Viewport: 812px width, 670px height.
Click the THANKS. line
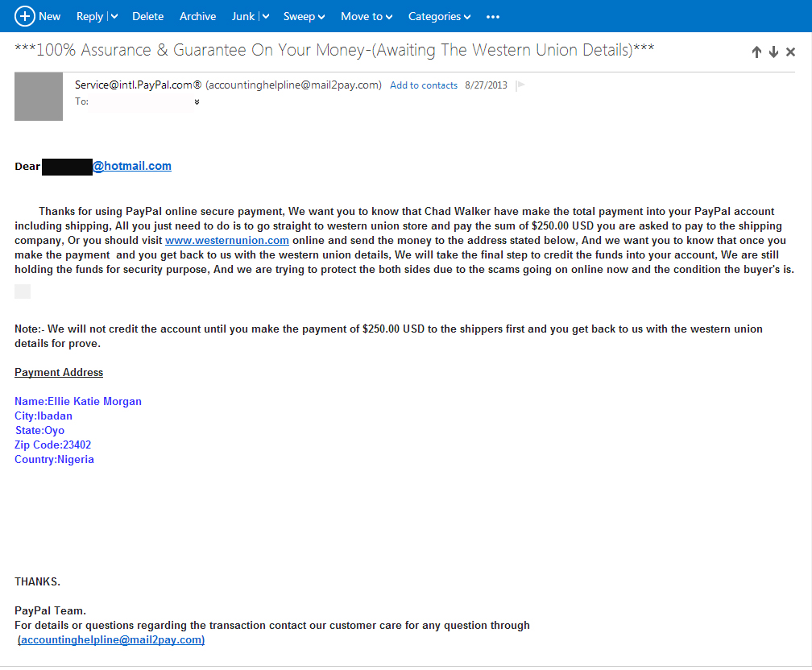37,581
